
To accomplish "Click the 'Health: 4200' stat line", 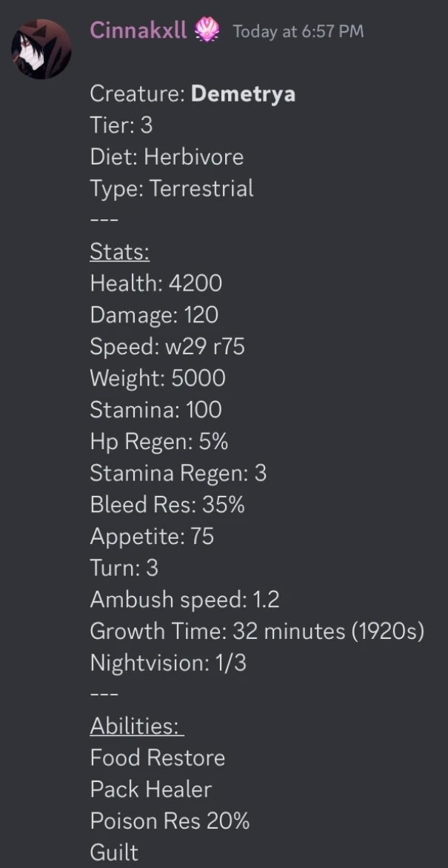I will pyautogui.click(x=156, y=283).
